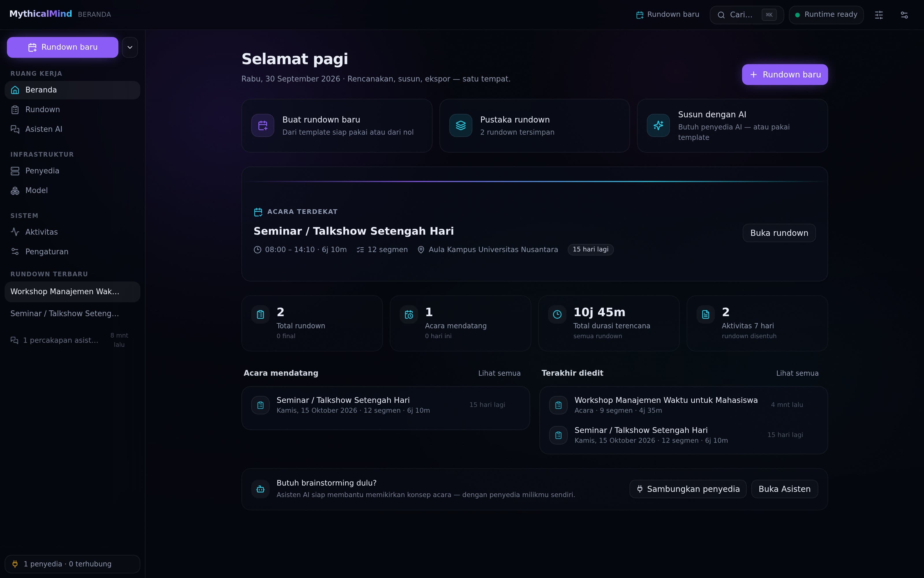Screen dimensions: 924x578
Task: Click the chat icon next to 1 percakapan asisten
Action: pos(14,340)
